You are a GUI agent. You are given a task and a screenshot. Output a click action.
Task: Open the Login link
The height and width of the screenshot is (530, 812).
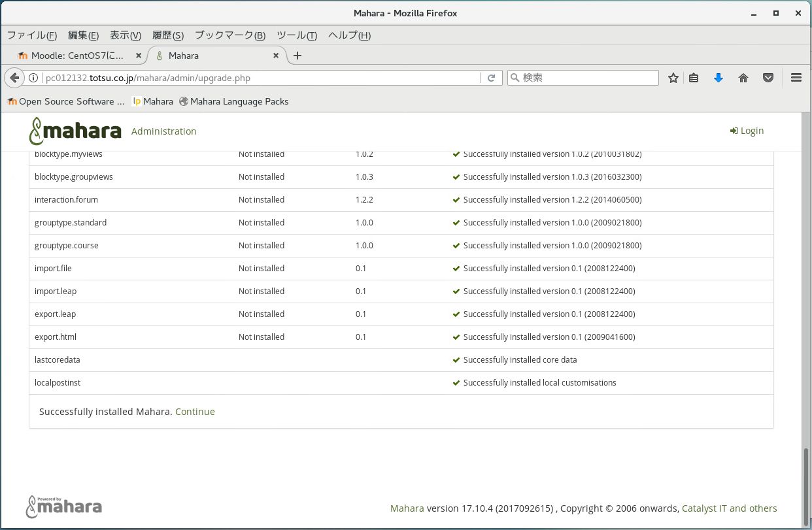[x=747, y=131]
